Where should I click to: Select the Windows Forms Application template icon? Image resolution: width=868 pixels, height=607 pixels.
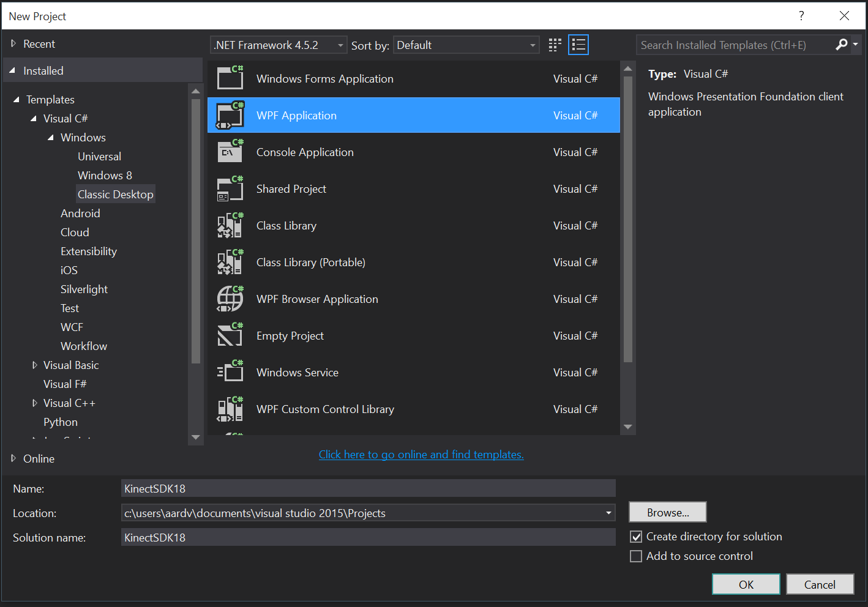tap(230, 78)
